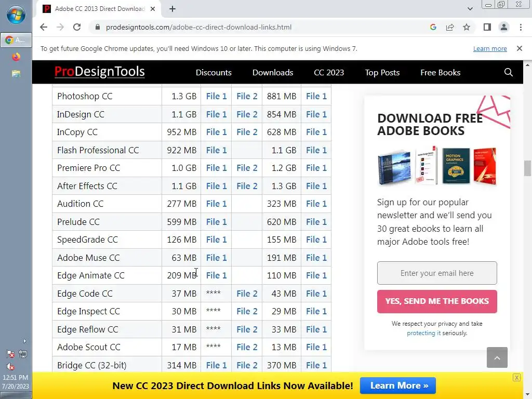Image resolution: width=532 pixels, height=399 pixels.
Task: Click the network tray icon
Action: 23,354
